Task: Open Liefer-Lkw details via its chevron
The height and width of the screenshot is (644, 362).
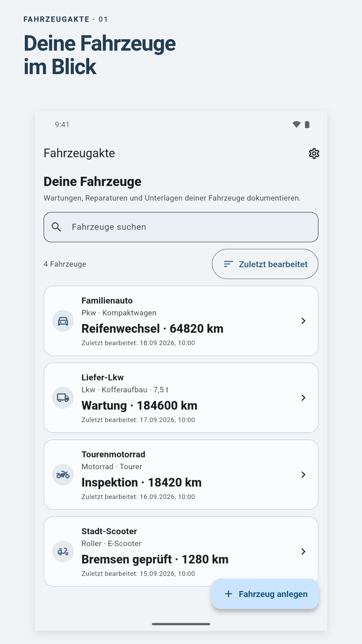Action: (x=303, y=398)
